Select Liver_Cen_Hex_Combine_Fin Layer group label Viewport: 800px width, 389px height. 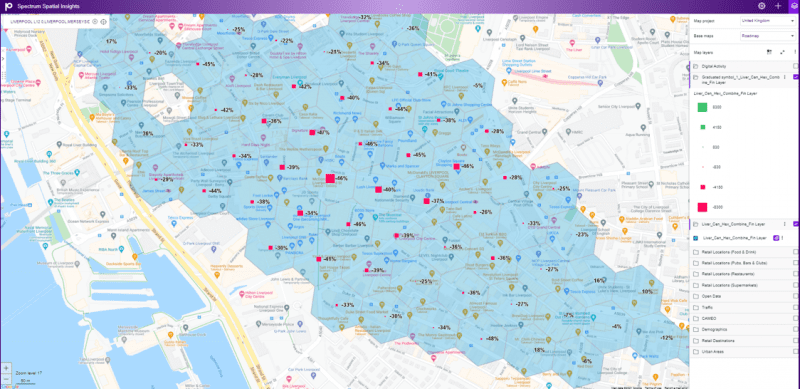(733, 224)
